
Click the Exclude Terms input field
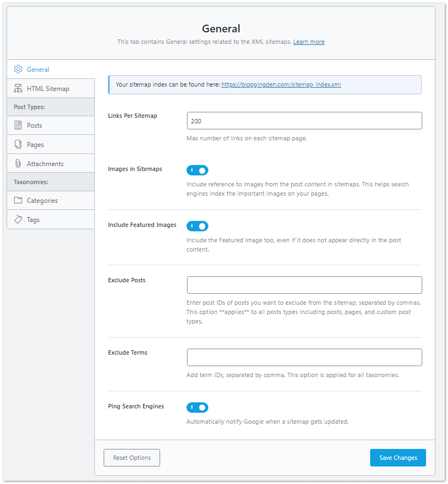click(304, 357)
